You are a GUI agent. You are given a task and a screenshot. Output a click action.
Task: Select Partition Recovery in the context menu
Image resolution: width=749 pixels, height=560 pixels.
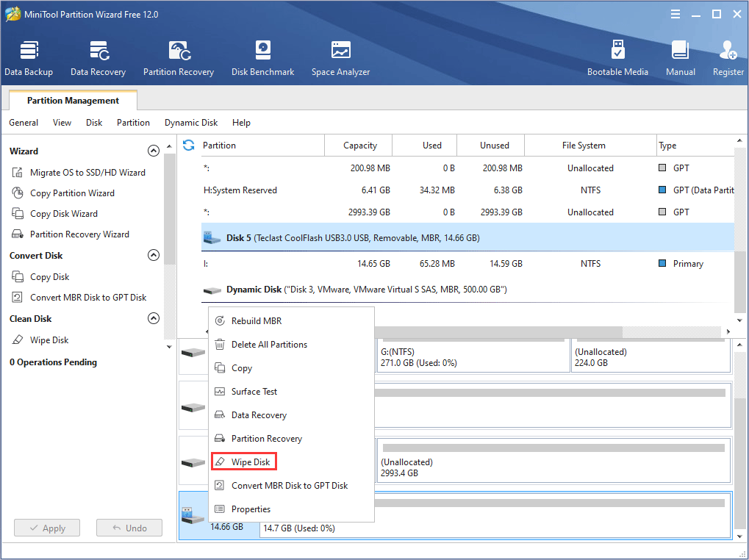click(291, 438)
